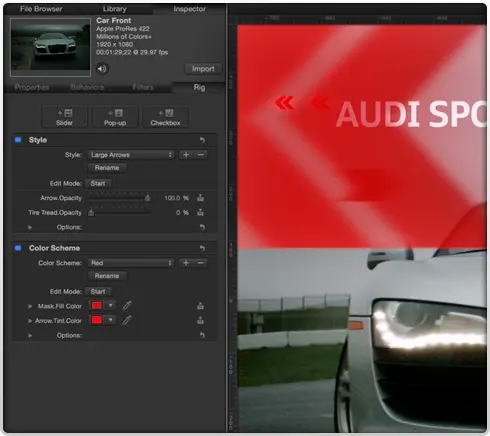Reset the Style widget parameters
The width and height of the screenshot is (490, 436).
(x=202, y=140)
